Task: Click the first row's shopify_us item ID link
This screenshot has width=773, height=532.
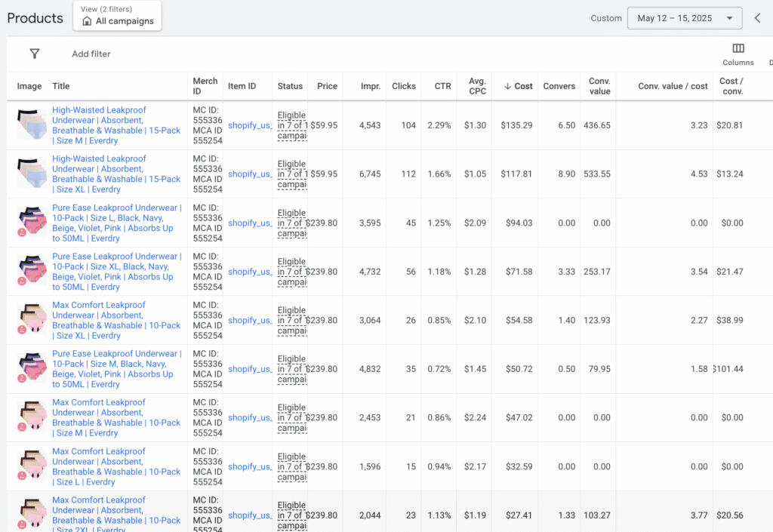Action: click(249, 125)
